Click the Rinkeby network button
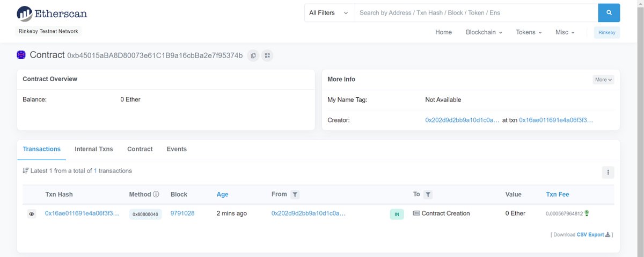This screenshot has height=257, width=644. [x=607, y=32]
